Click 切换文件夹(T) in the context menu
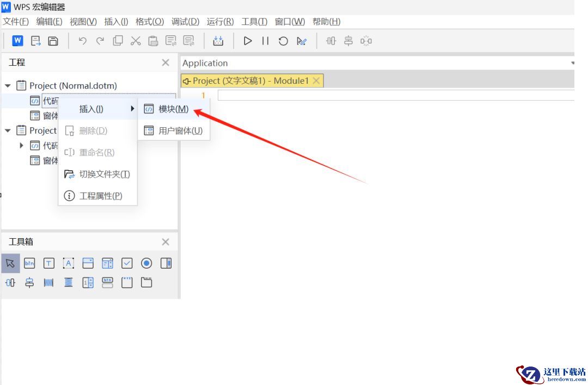 (104, 174)
